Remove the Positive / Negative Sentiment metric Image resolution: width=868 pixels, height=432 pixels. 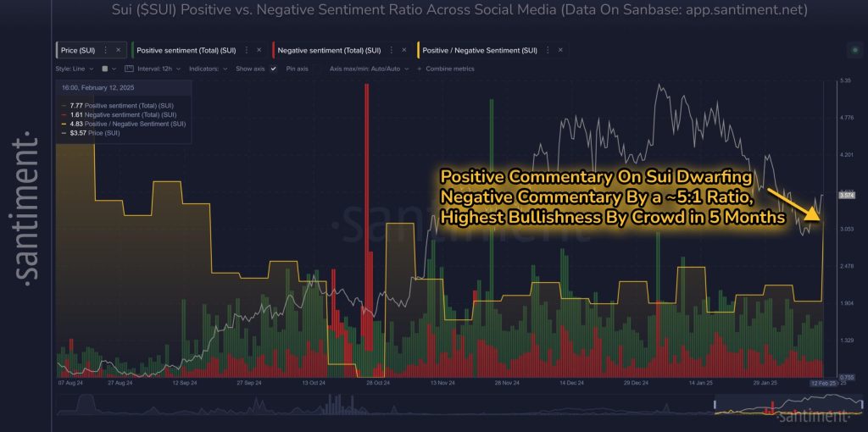(560, 50)
